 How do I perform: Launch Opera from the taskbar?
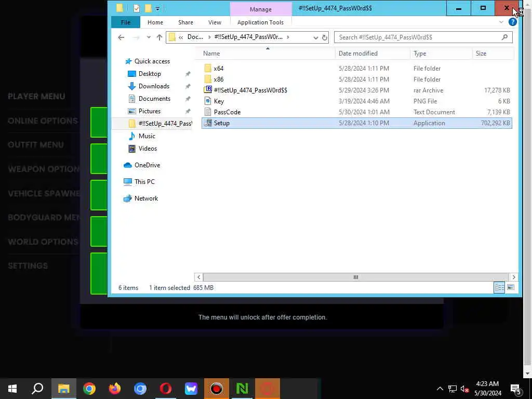(166, 389)
